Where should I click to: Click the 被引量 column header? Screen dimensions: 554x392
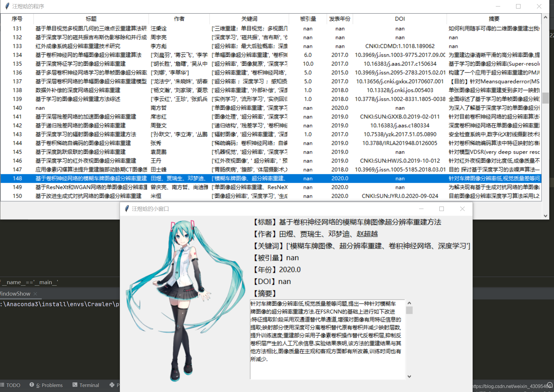tap(308, 19)
